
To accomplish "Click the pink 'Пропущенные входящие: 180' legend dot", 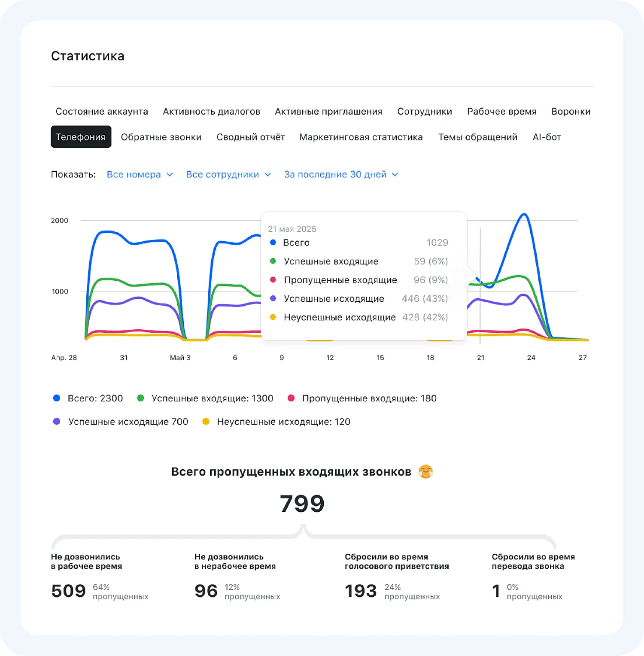I will tap(292, 398).
